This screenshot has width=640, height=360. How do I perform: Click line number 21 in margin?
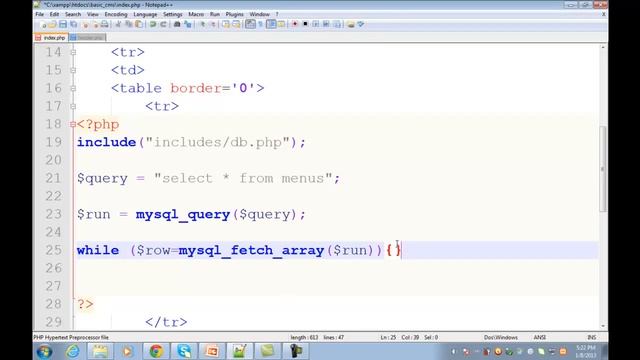pos(53,178)
